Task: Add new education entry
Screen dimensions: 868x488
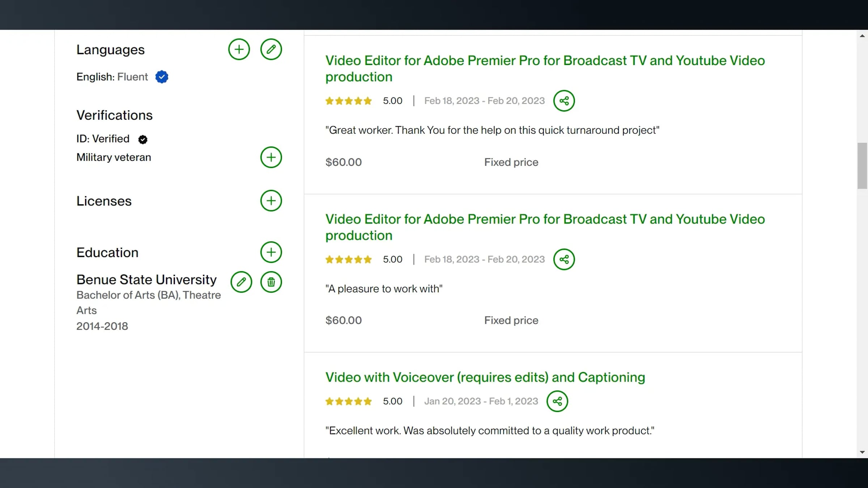Action: 271,252
